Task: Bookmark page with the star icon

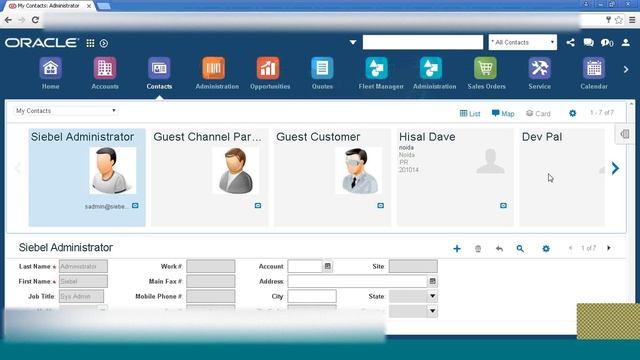Action: click(x=619, y=20)
